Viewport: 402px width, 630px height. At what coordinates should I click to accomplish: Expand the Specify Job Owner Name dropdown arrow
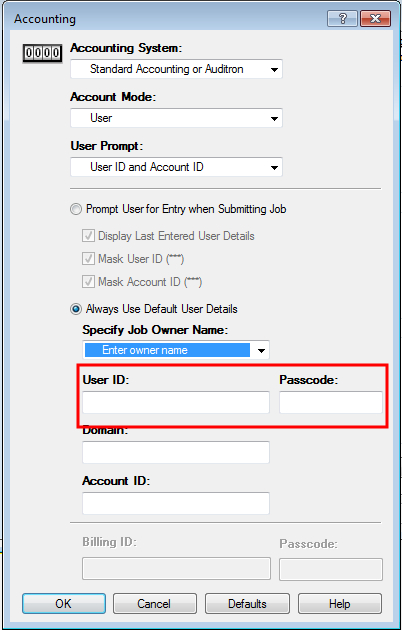pos(261,350)
